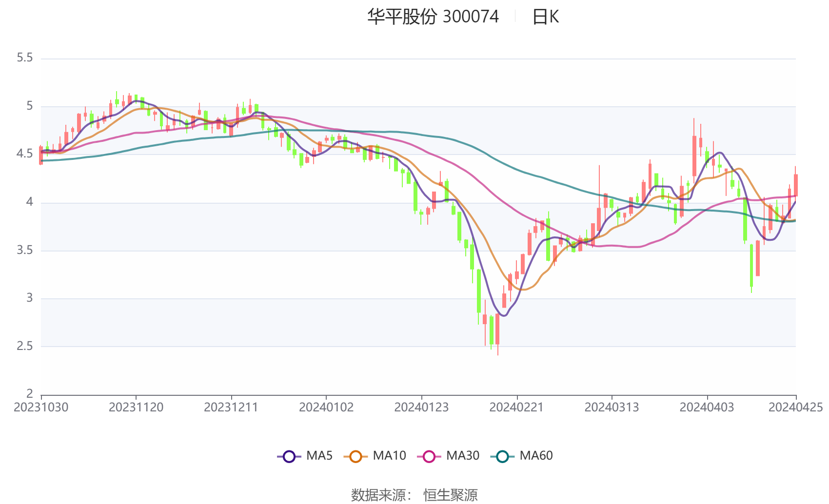This screenshot has width=829, height=504.
Task: Pick the 20240221 date tick label
Action: 516,407
